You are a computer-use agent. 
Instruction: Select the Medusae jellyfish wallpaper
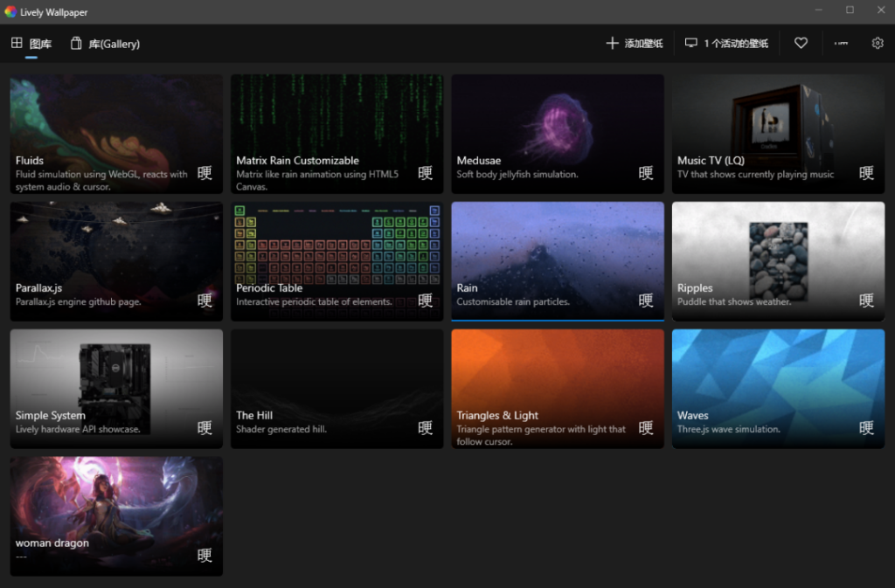pos(558,134)
